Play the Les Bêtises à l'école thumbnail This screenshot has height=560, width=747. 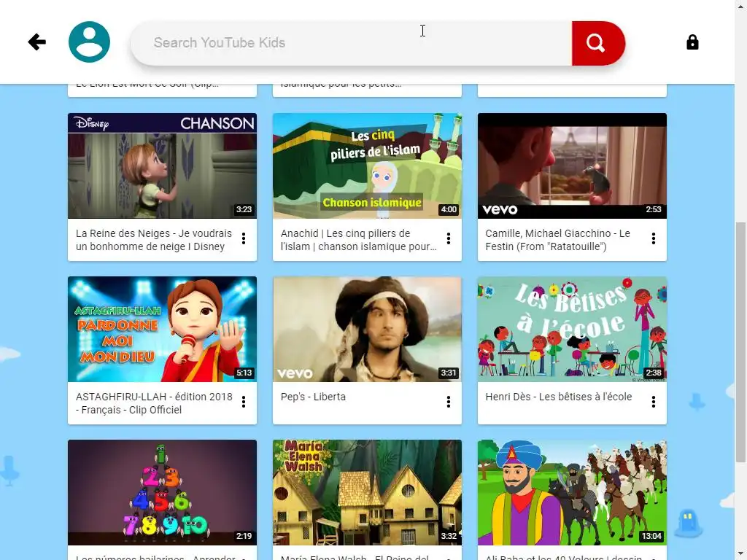(572, 329)
